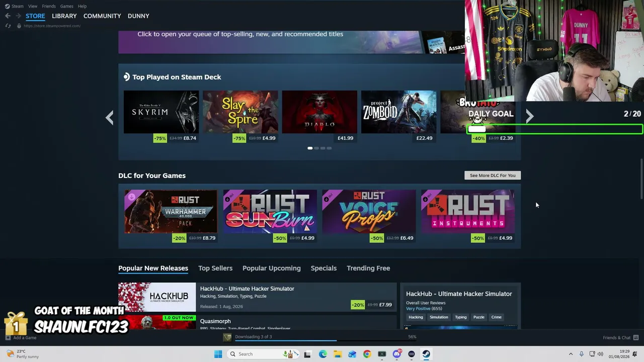644x362 pixels.
Task: Open the Friends & Chat window icon
Action: (x=636, y=337)
